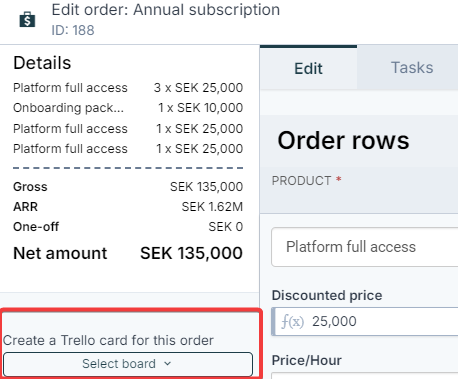Click the 3 x SEK 25,000 row
Image resolution: width=458 pixels, height=379 pixels.
tap(128, 88)
